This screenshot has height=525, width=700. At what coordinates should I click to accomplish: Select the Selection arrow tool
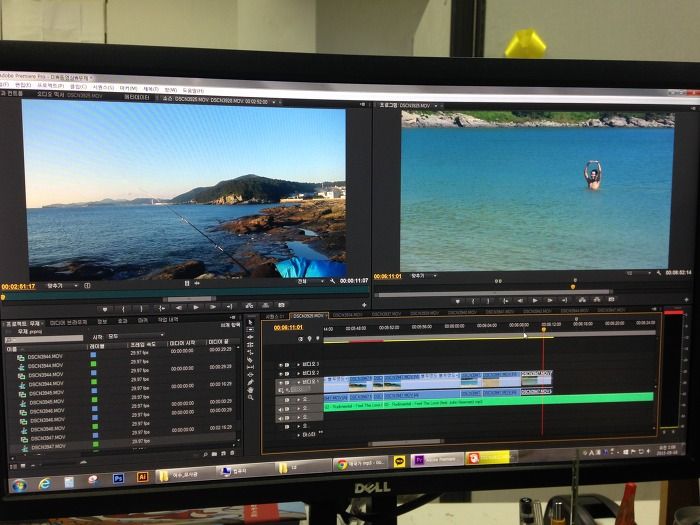pyautogui.click(x=250, y=322)
